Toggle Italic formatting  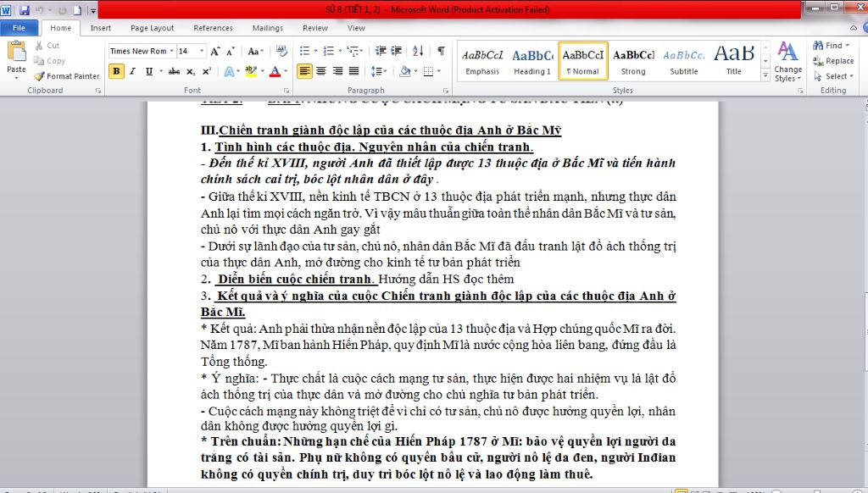click(133, 71)
